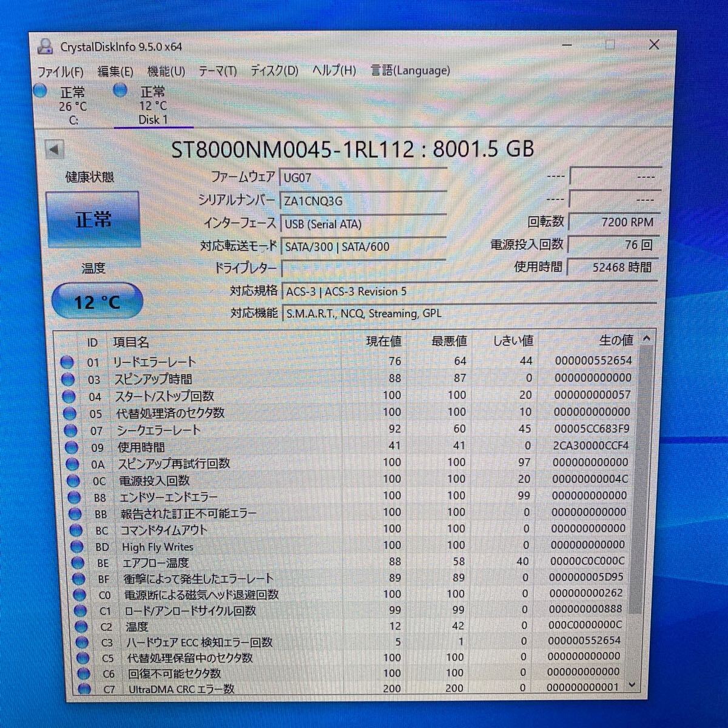
Task: Click the しきい値 column header
Action: click(513, 341)
